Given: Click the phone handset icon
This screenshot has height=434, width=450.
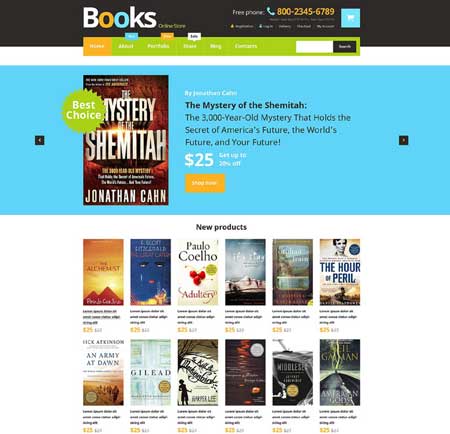Looking at the screenshot, I should [x=271, y=11].
